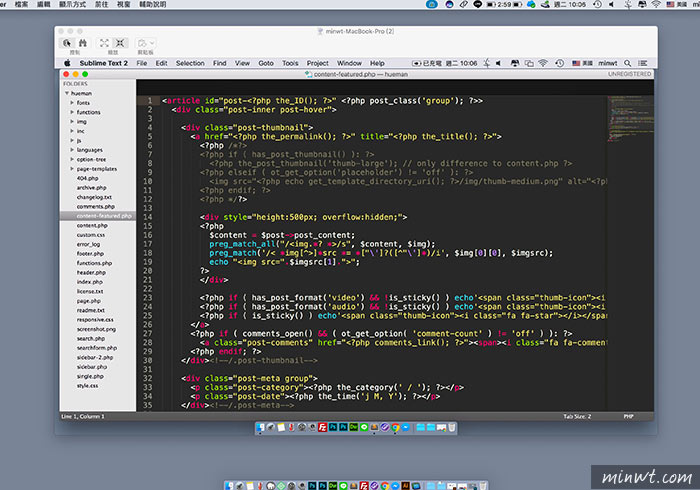Open archive.php in the sidebar
Viewport: 700px width, 490px height.
coord(91,187)
